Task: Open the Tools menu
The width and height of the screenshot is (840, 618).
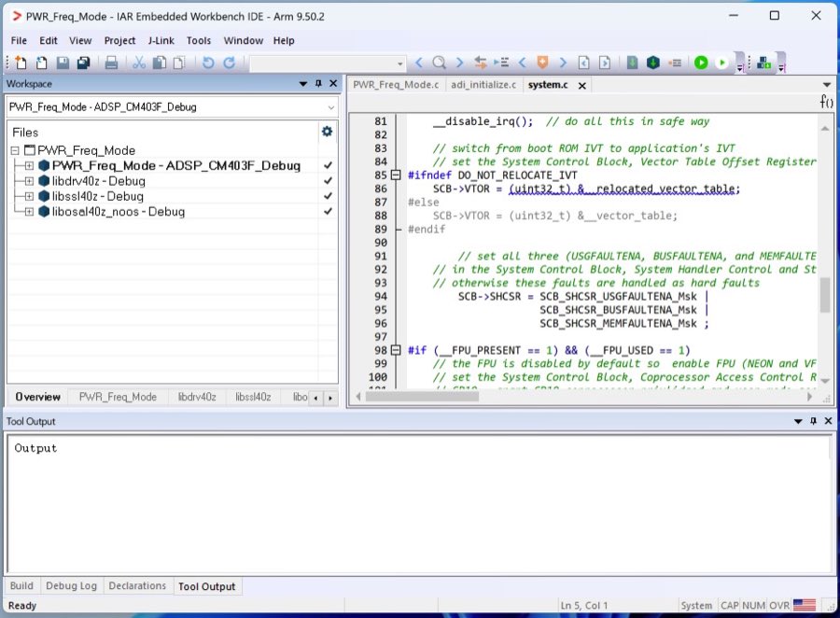Action: pyautogui.click(x=199, y=41)
